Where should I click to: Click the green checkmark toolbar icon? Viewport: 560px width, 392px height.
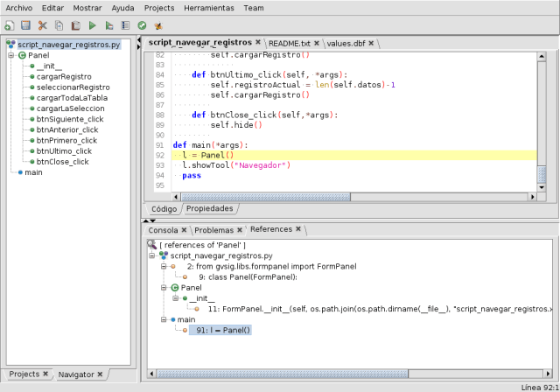coord(141,25)
